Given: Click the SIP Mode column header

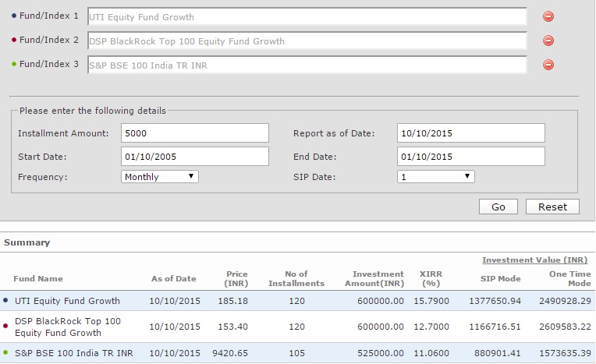Looking at the screenshot, I should pos(500,278).
